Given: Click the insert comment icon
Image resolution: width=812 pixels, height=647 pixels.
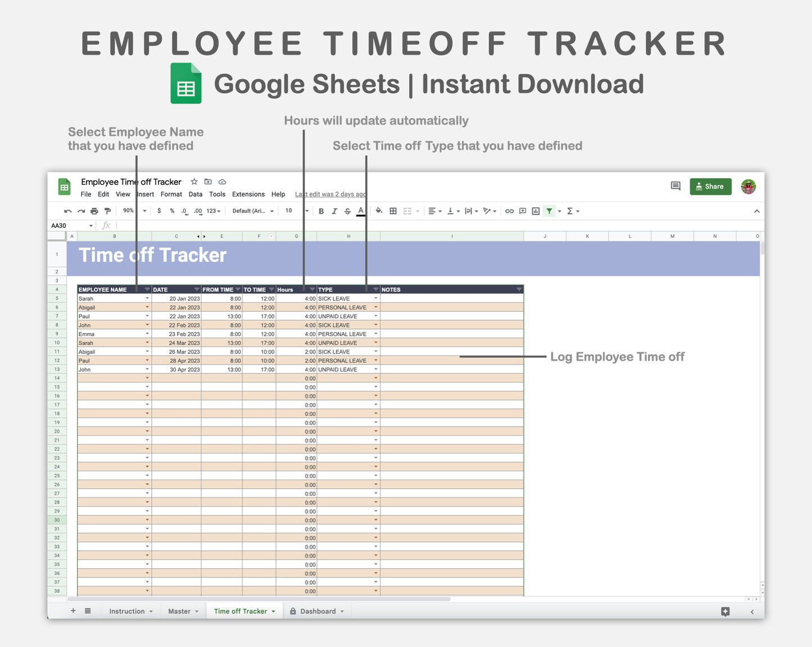Looking at the screenshot, I should pyautogui.click(x=521, y=211).
